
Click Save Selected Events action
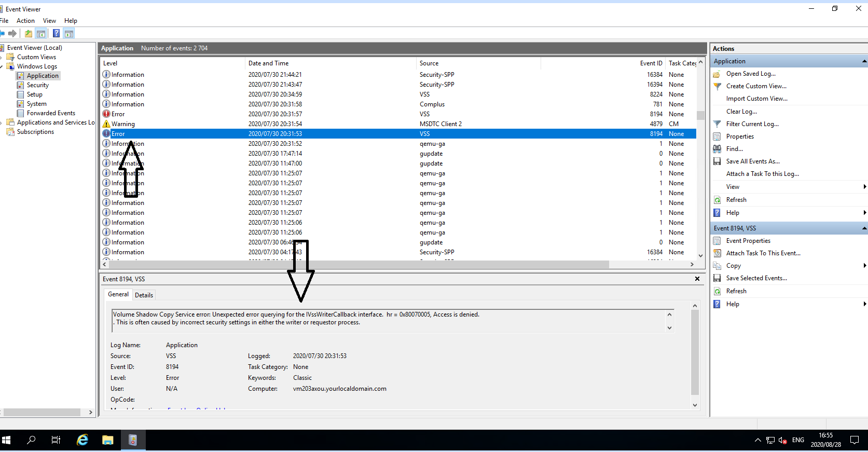756,278
